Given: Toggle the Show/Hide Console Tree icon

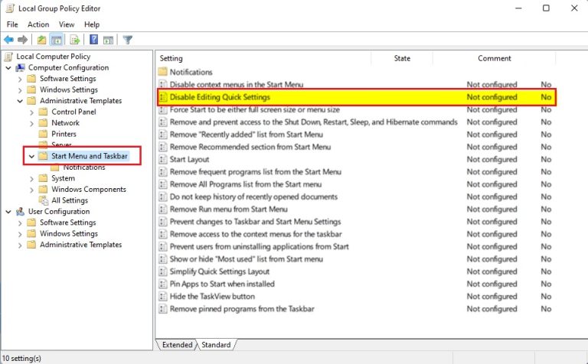Looking at the screenshot, I should [57, 39].
